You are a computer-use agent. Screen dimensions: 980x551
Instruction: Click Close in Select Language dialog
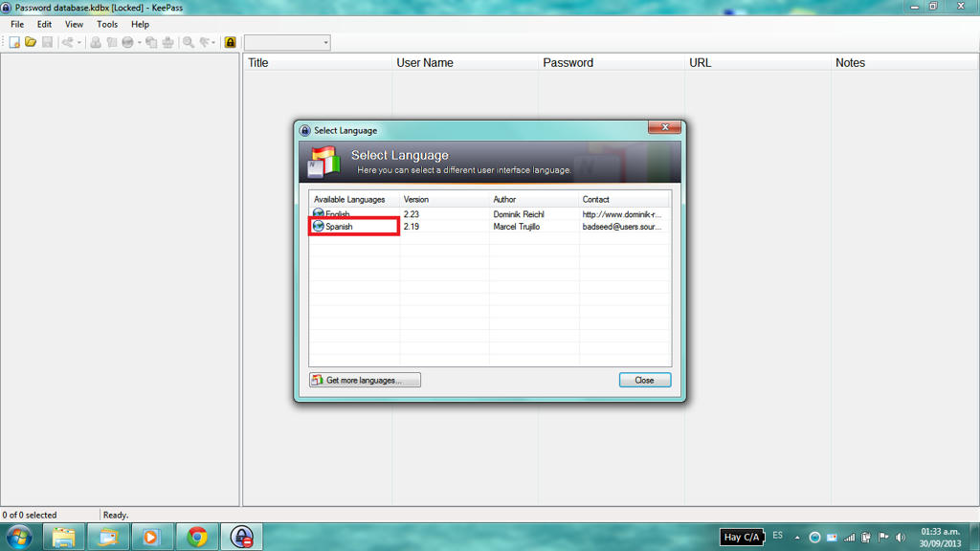coord(644,380)
